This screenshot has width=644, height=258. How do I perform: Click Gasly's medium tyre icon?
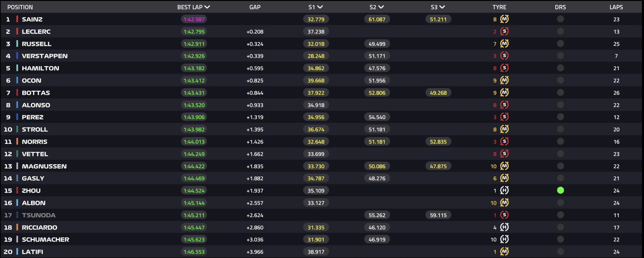coord(504,178)
